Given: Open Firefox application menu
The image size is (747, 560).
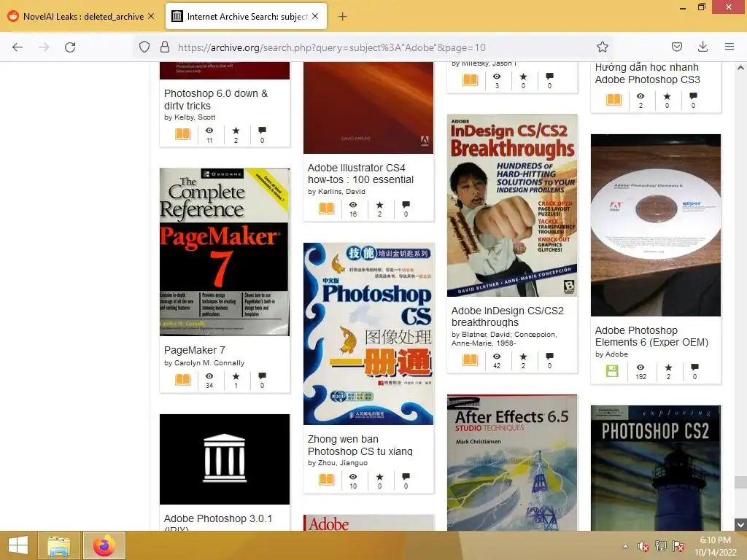Looking at the screenshot, I should (x=729, y=47).
